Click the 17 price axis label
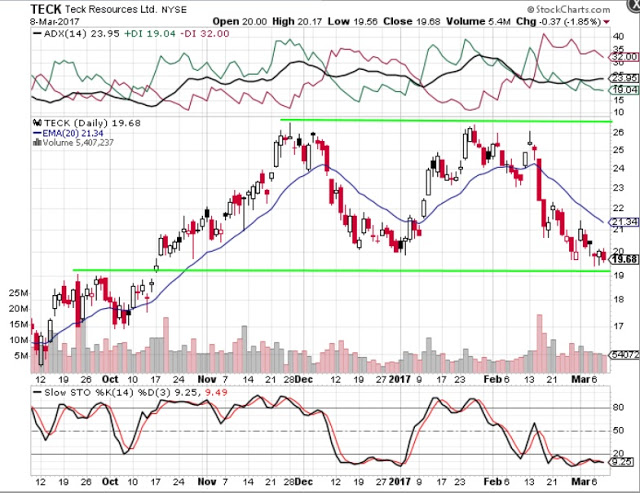This screenshot has height=493, width=640. click(x=618, y=326)
